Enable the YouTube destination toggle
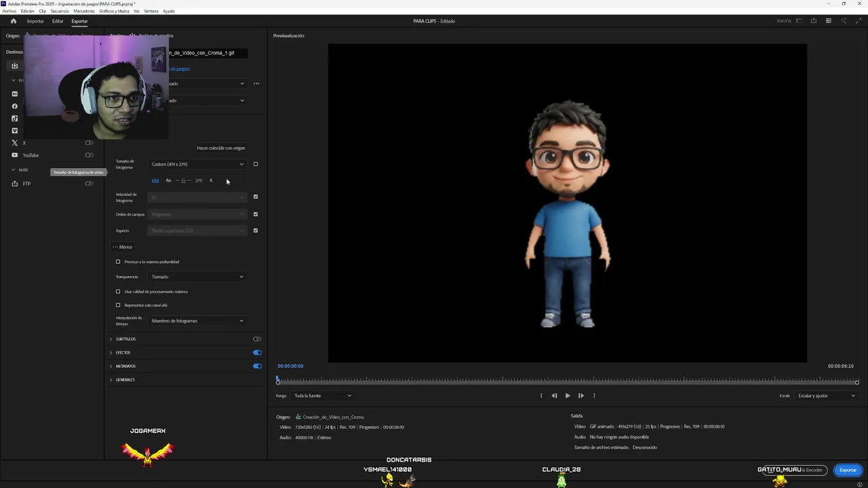 tap(89, 155)
